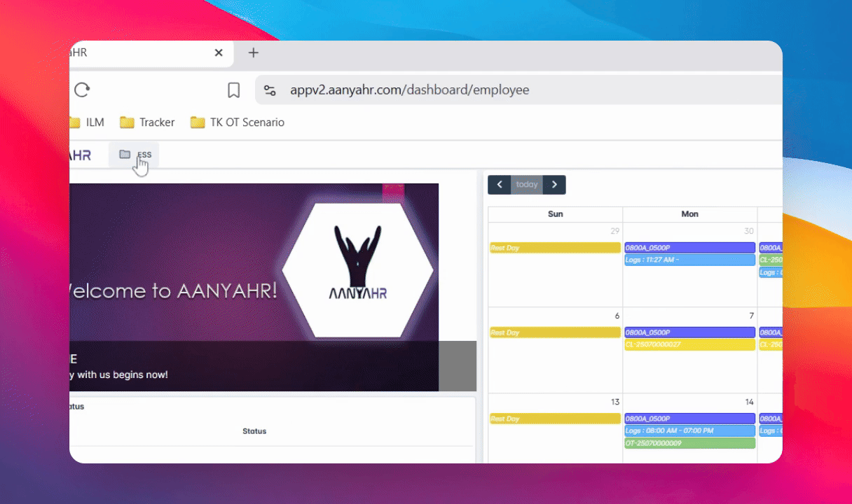Viewport: 852px width, 504px height.
Task: Open 0800A_0500P shift on Monday 30
Action: (x=689, y=248)
